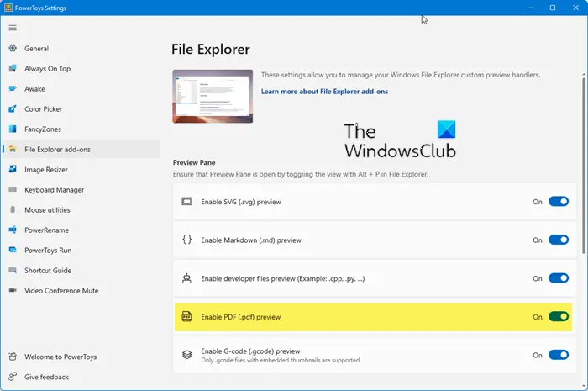This screenshot has height=391, width=588.
Task: Open Welcome to PowerToys
Action: (81, 357)
